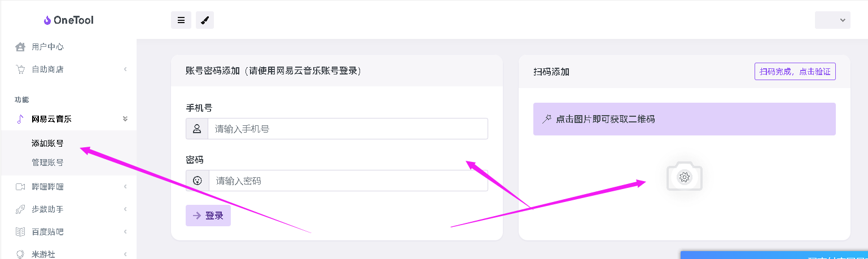Image resolution: width=868 pixels, height=259 pixels.
Task: Click the face icon beside password field
Action: point(198,181)
